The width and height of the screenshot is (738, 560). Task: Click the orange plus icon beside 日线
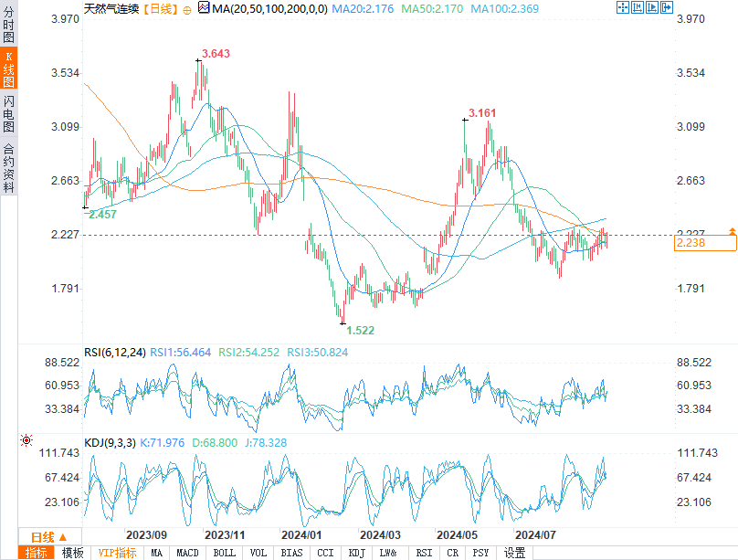point(187,9)
